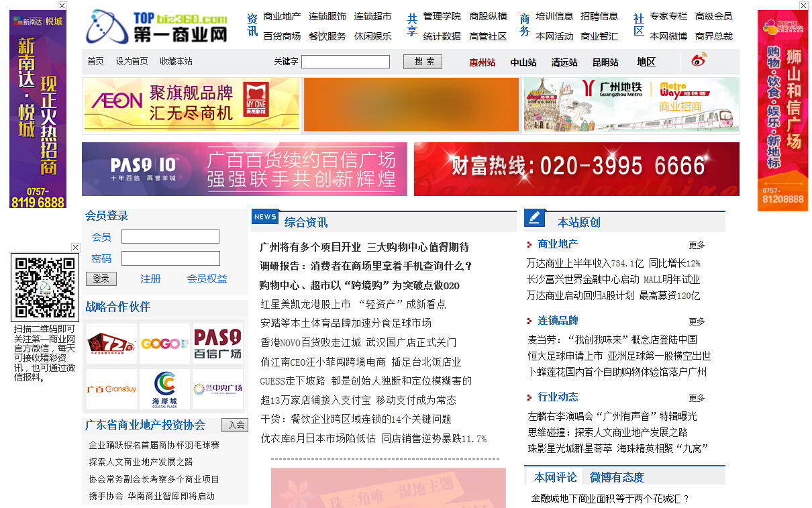Open 休闲娱乐 in the top menu
Image resolution: width=812 pixels, height=508 pixels.
point(373,36)
